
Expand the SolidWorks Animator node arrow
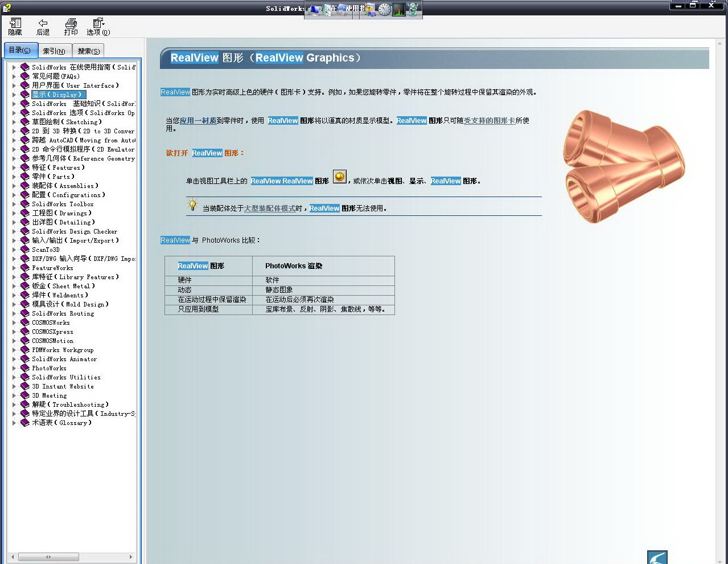coord(14,359)
